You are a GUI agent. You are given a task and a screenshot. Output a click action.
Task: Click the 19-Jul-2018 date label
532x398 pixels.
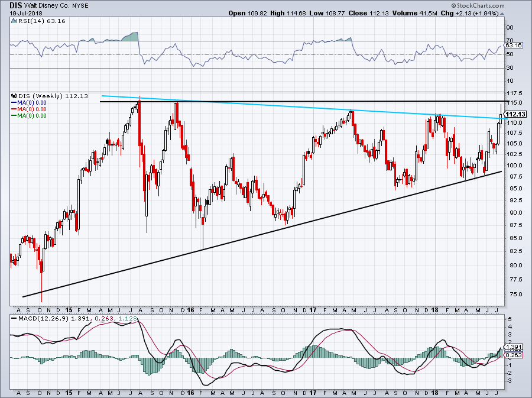click(x=26, y=14)
